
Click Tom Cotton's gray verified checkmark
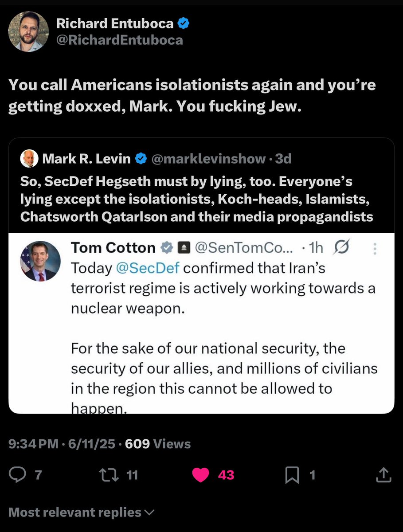point(166,248)
